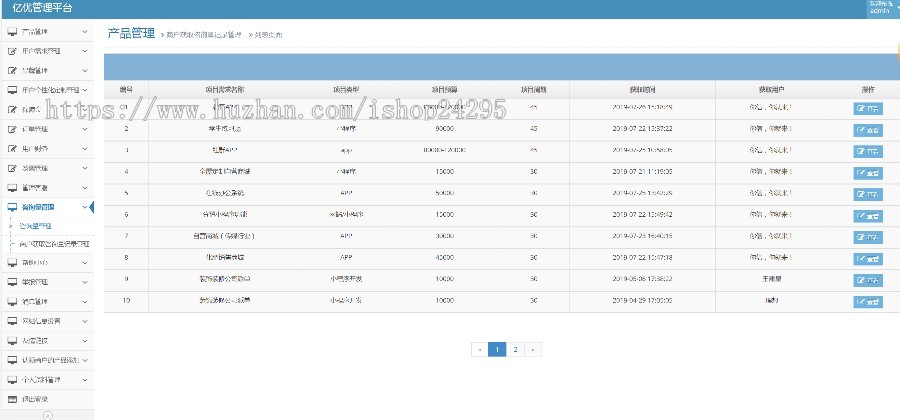Click the 获取时间 column header
This screenshot has height=420, width=900.
pos(642,90)
